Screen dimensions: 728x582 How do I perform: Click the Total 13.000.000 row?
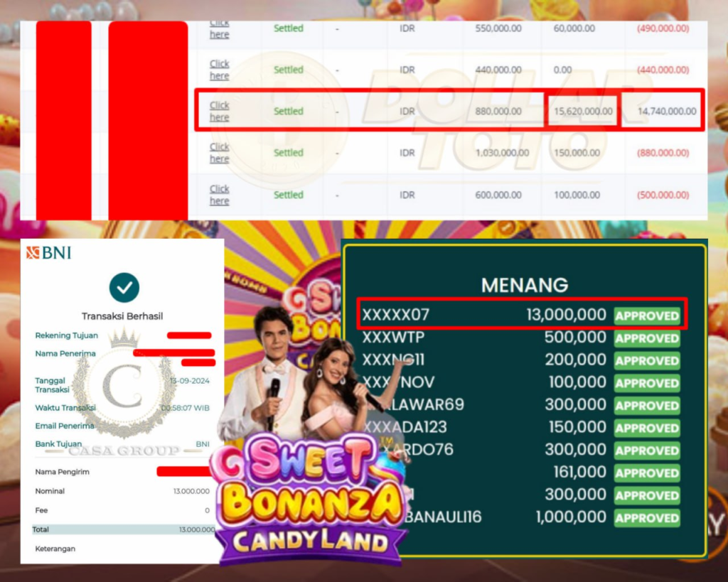tap(124, 529)
